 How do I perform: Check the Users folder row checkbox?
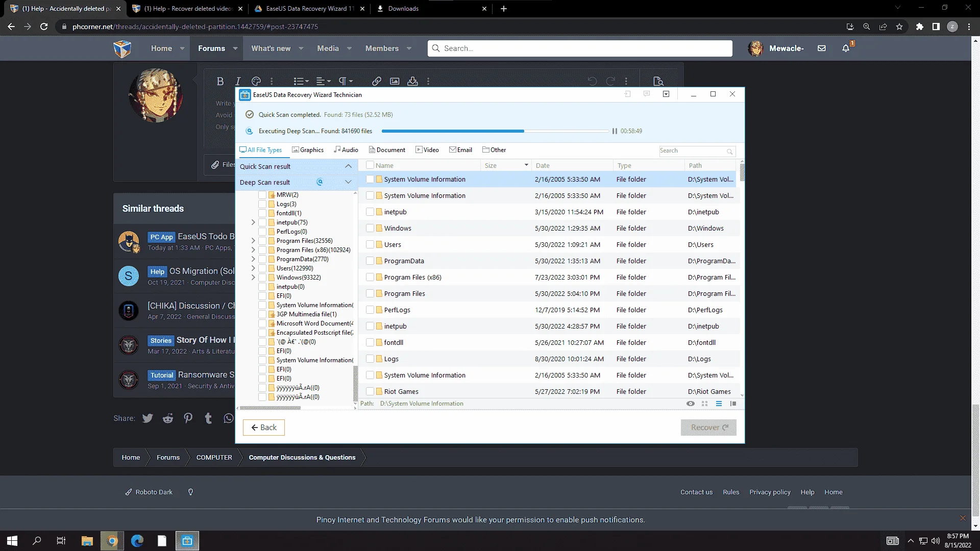(x=370, y=244)
